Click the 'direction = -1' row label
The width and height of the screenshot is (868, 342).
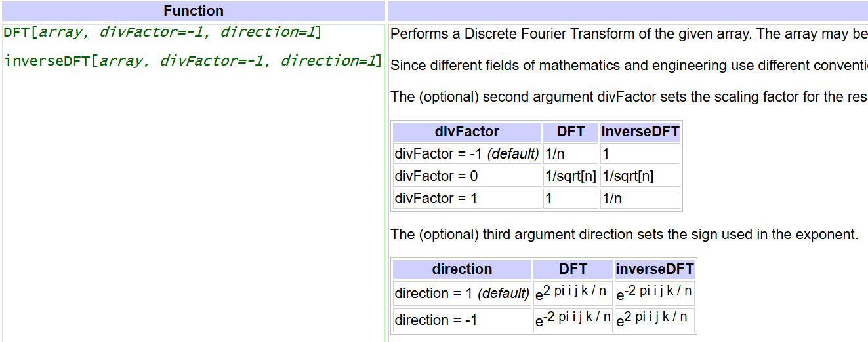click(x=436, y=320)
